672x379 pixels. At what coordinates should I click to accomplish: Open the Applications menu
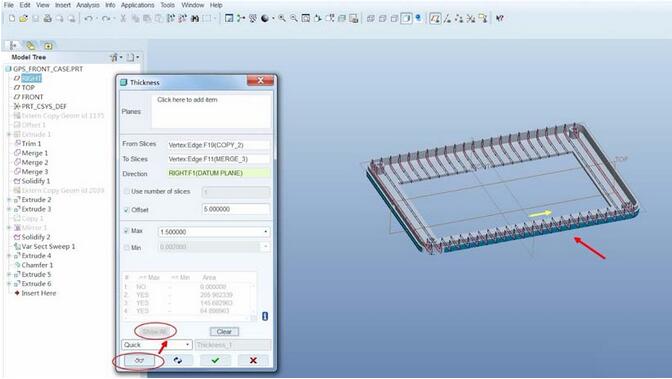[138, 5]
